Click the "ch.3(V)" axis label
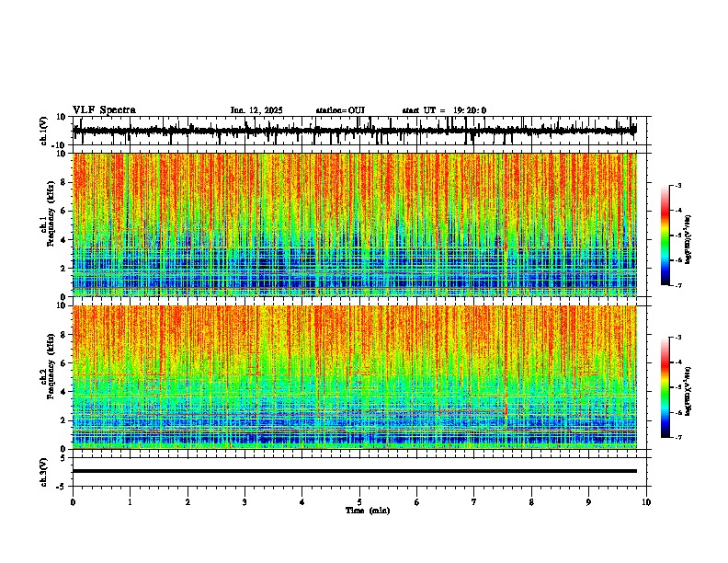728x563 pixels. (43, 472)
